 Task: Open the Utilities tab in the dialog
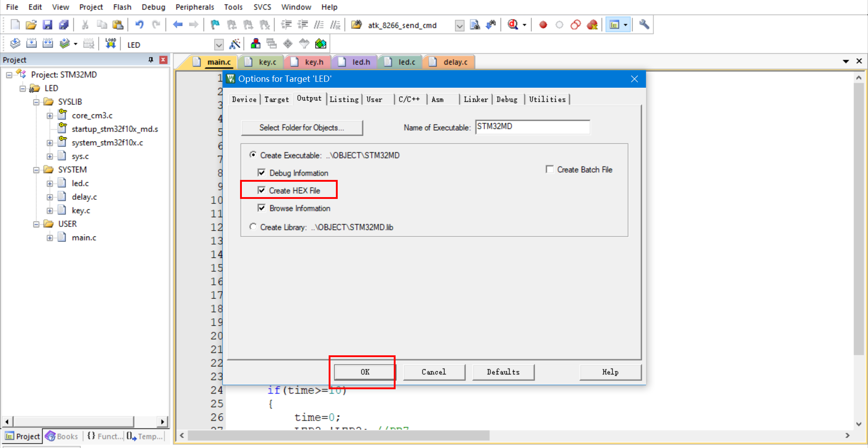pos(547,99)
